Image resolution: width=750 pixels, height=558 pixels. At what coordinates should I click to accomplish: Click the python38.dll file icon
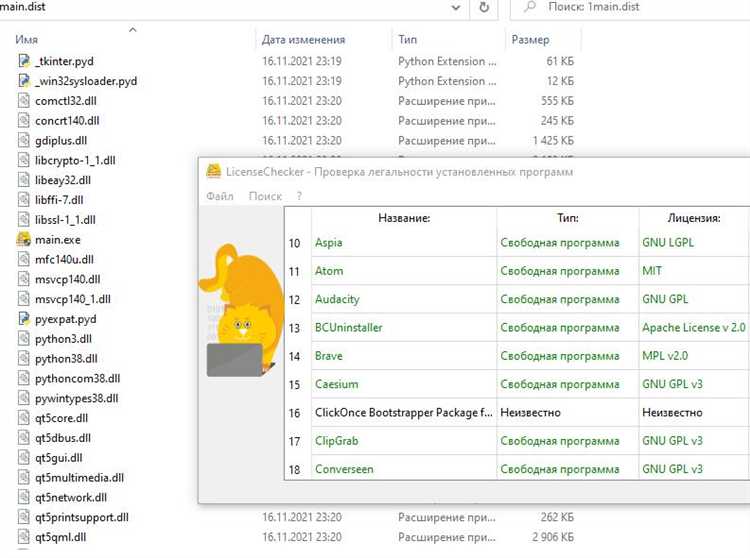(x=24, y=359)
